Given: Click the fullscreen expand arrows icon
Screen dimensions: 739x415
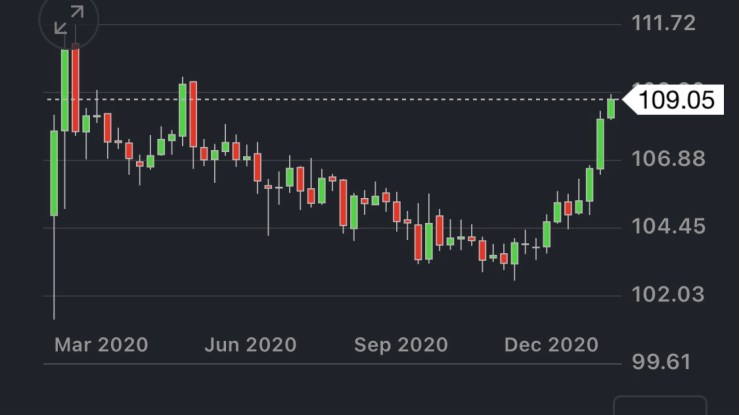Looking at the screenshot, I should coord(69,21).
